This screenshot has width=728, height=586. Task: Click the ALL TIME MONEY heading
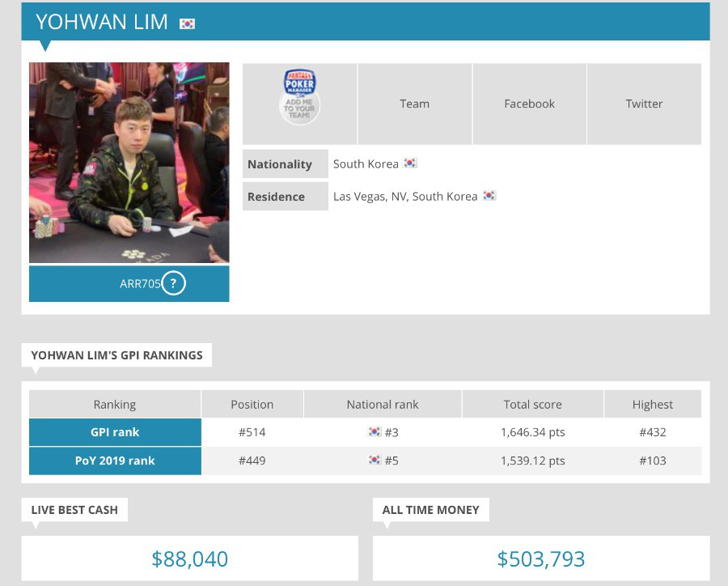point(430,510)
